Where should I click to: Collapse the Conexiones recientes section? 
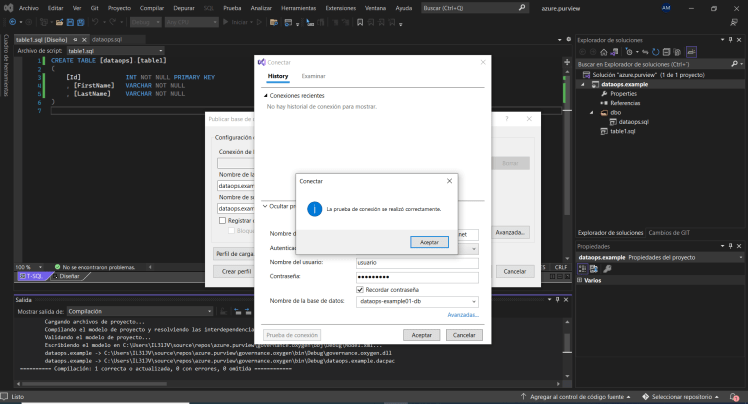click(265, 95)
